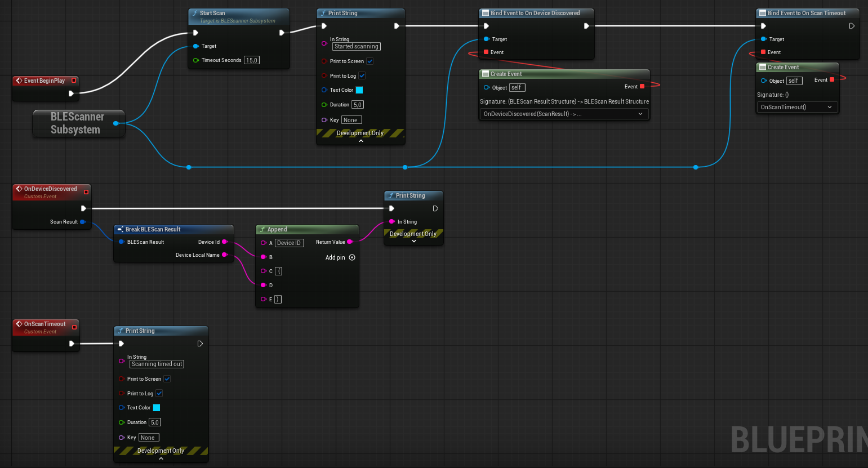Click the BLEScan Result input pin on Break node
The image size is (868, 468).
tap(122, 242)
